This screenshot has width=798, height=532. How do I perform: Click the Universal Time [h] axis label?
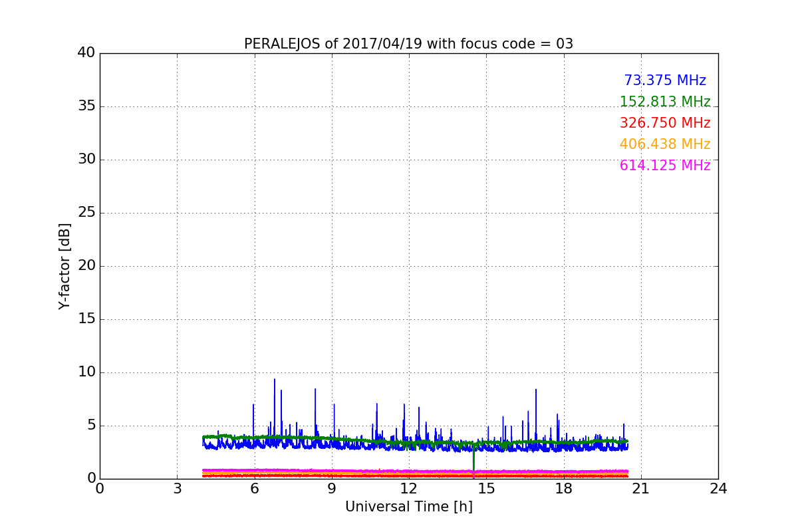coord(409,507)
